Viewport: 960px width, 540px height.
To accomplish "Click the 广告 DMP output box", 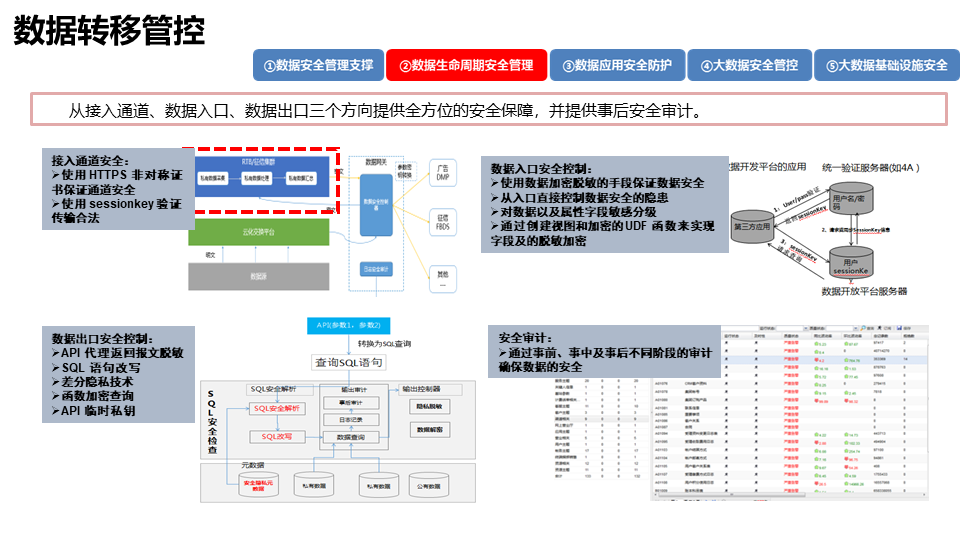I will click(443, 173).
